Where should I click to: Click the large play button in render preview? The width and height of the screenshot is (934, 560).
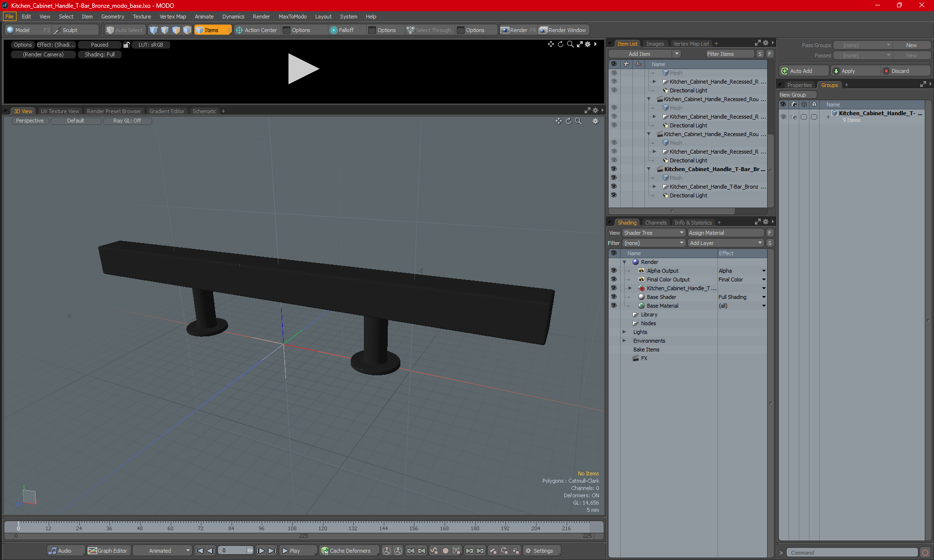pos(303,69)
